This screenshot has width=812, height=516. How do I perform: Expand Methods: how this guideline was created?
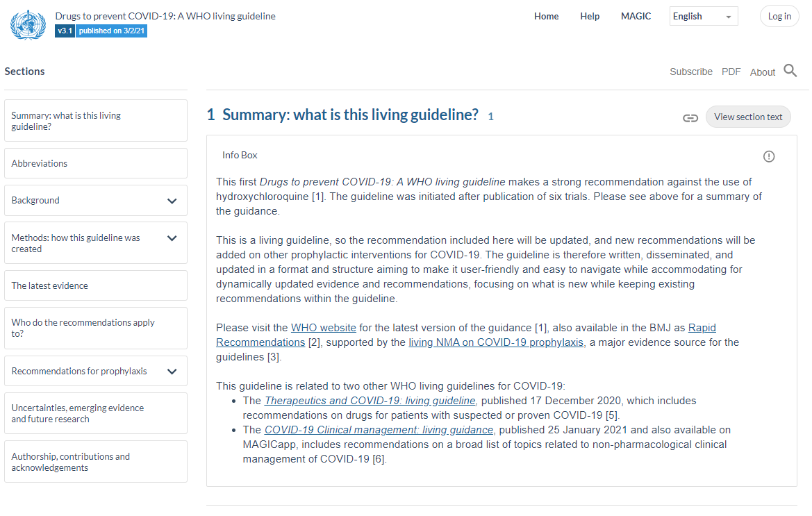pos(172,238)
